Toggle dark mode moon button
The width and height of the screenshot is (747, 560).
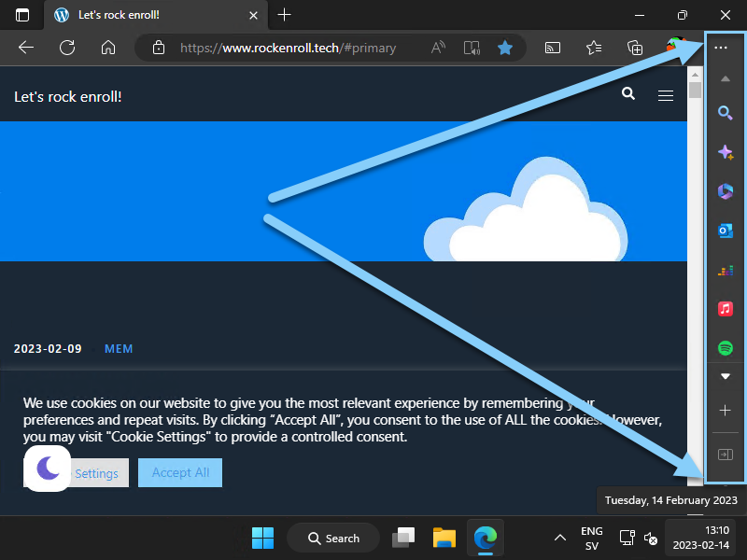(48, 469)
